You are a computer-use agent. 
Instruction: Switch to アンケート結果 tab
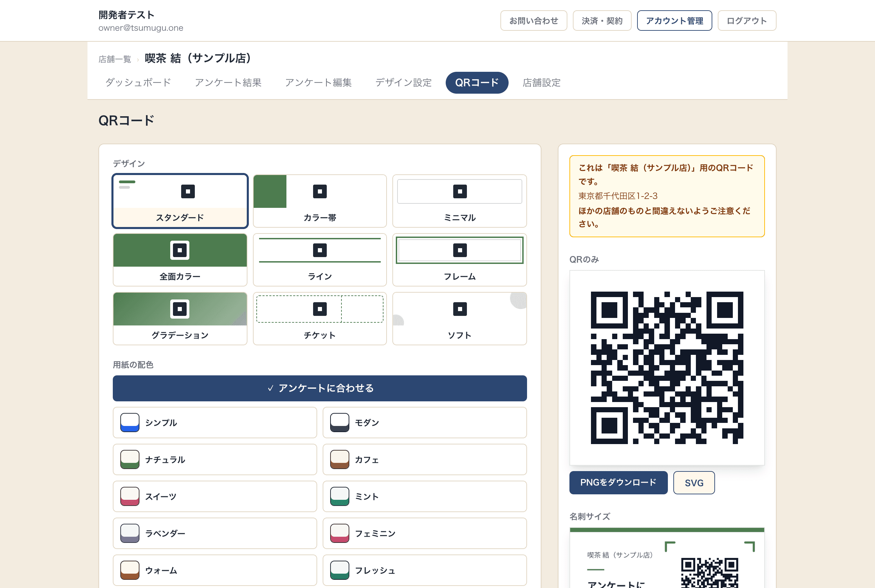(x=228, y=82)
